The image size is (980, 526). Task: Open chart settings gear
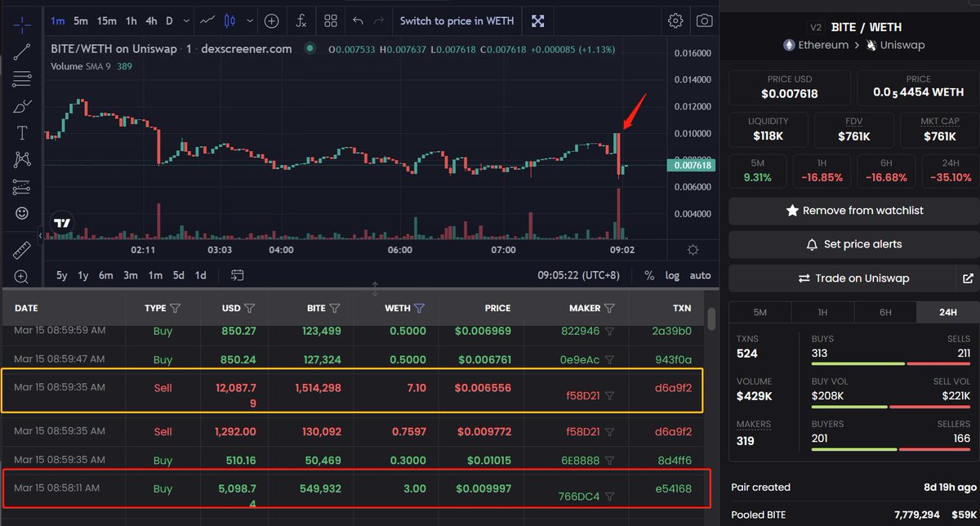tap(675, 20)
